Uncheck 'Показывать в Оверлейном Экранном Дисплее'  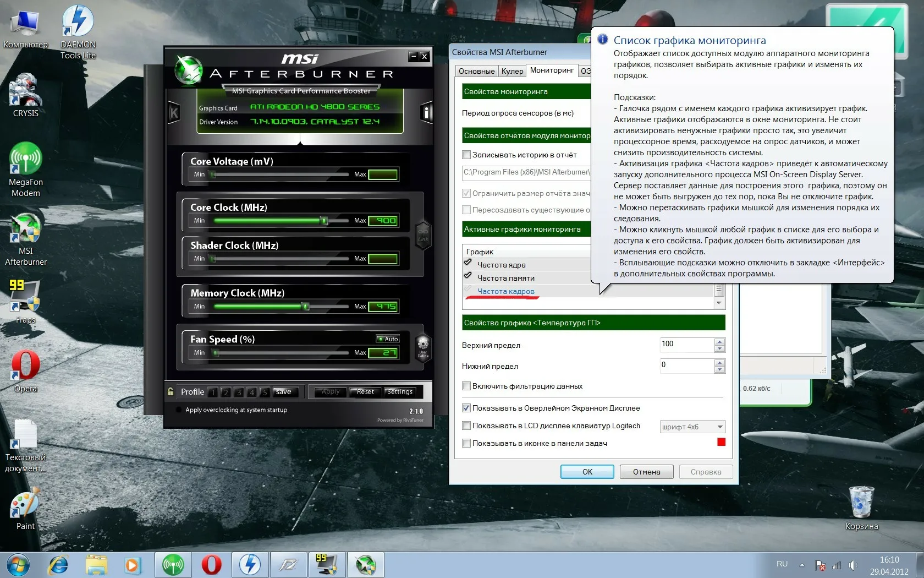[x=466, y=408]
